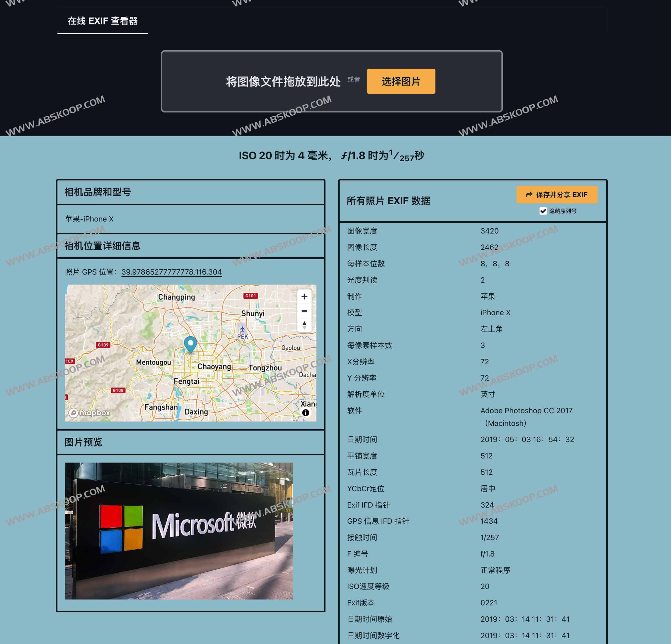The image size is (671, 644).
Task: Click the yellow select image button
Action: point(401,81)
